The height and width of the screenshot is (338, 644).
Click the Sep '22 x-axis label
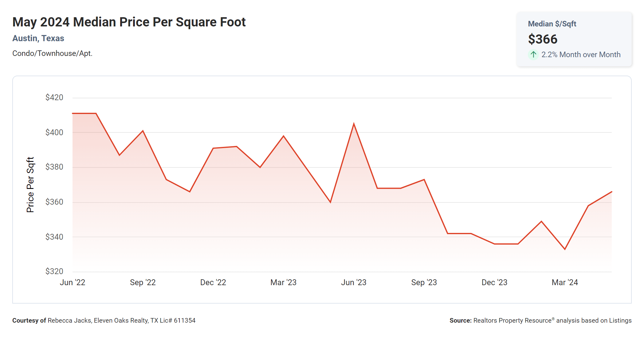pos(143,282)
